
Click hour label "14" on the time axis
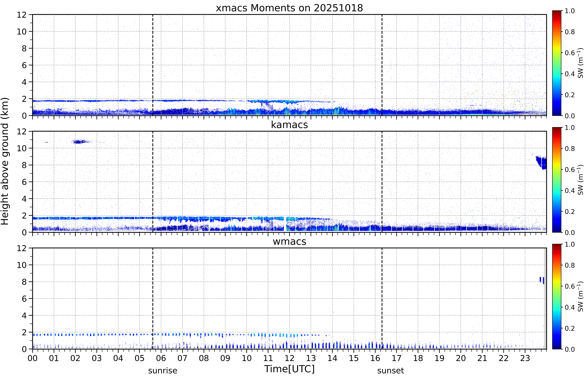click(332, 358)
